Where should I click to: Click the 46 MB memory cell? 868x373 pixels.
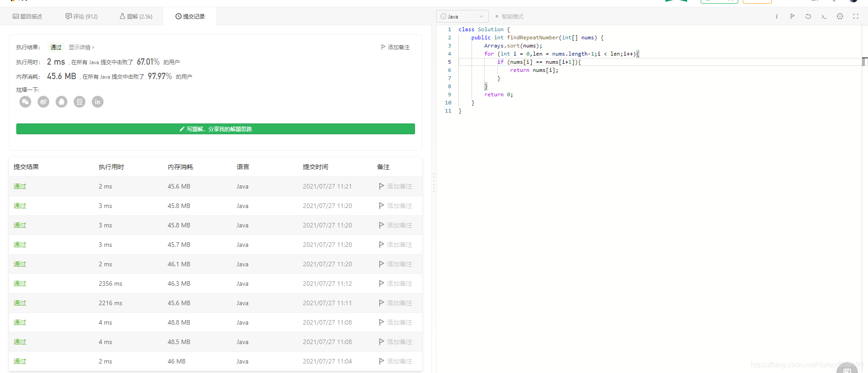(177, 361)
